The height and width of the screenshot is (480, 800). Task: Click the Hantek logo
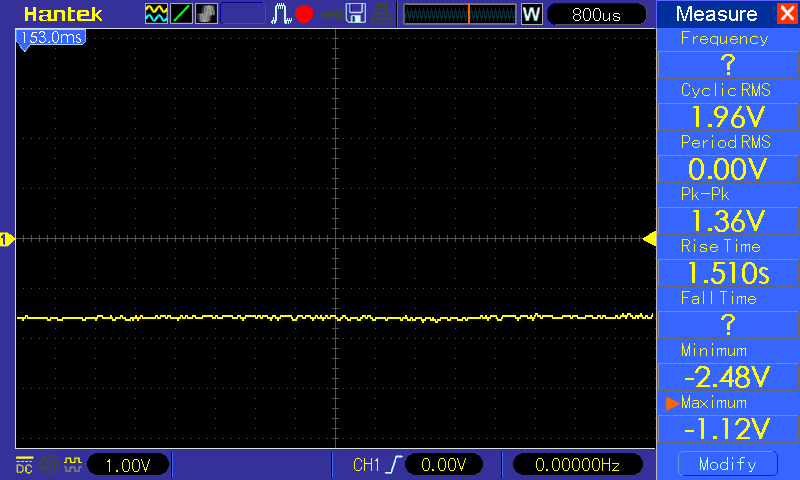point(63,14)
